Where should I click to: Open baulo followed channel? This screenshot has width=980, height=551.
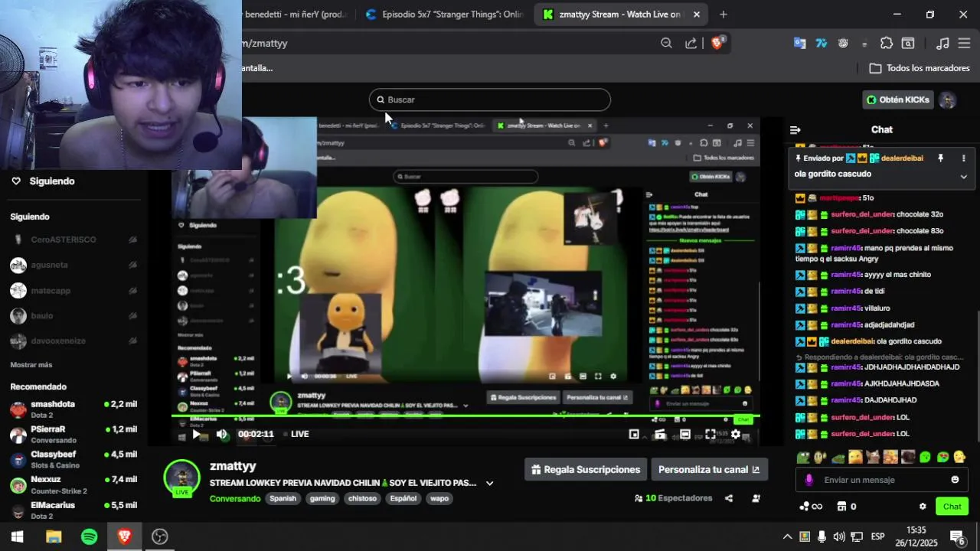(x=73, y=316)
